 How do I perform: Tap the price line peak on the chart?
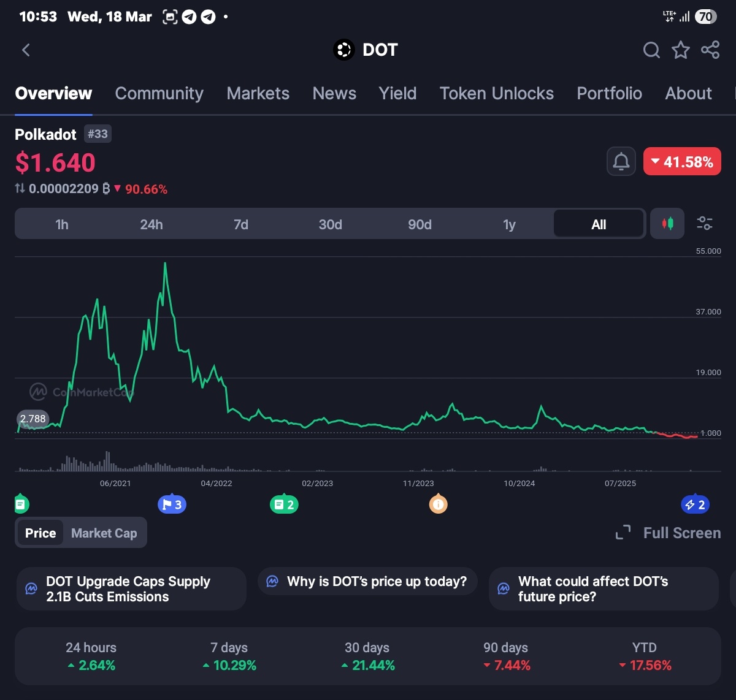click(165, 264)
